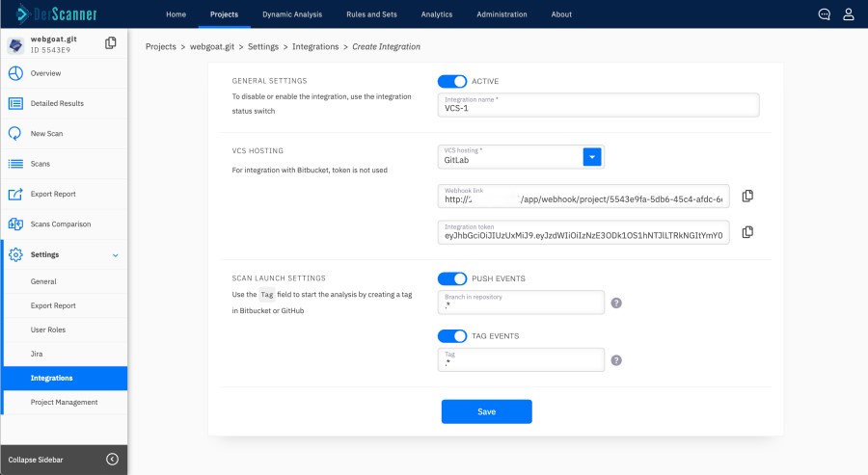
Task: Open help for the Tag field
Action: [616, 360]
